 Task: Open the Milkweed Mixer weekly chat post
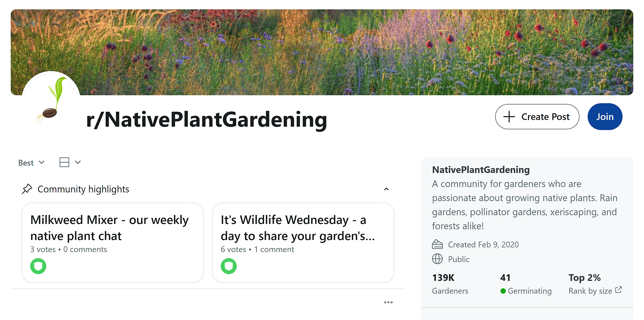click(x=110, y=228)
